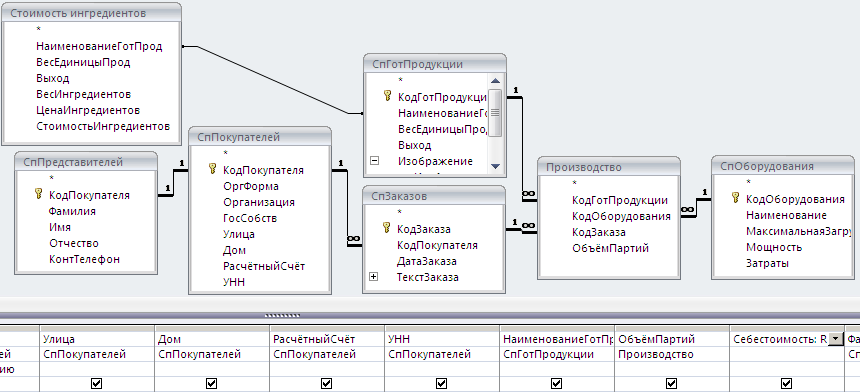
Task: Click the УНН field cell in query grid
Action: point(442,339)
